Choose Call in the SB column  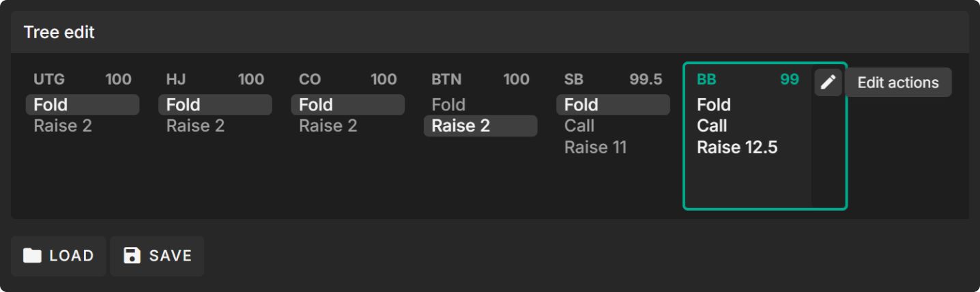(579, 126)
